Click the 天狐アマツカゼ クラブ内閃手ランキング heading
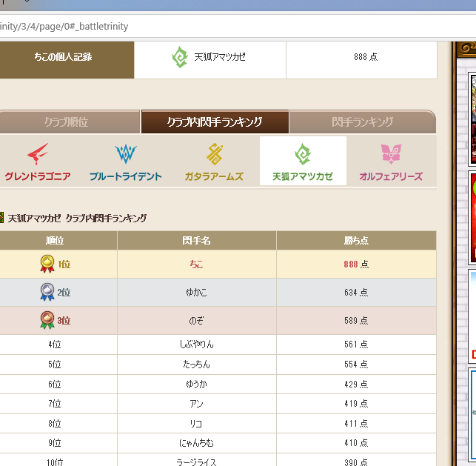 (77, 218)
